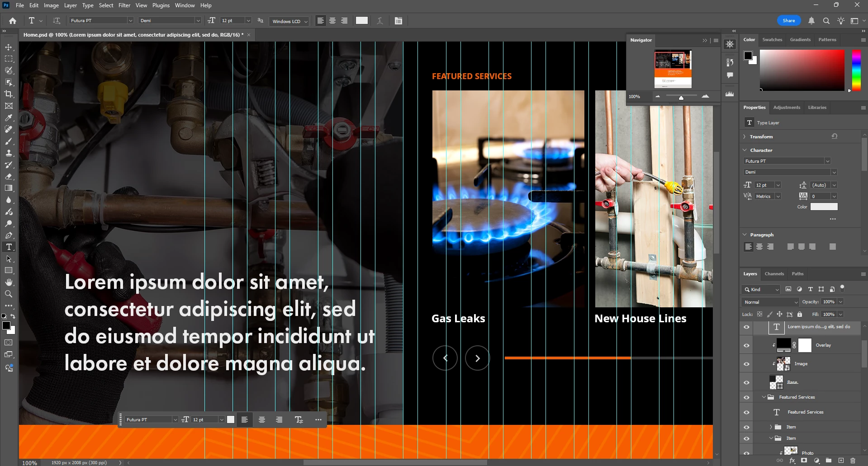Select the Rectangular Marquee tool
Screen dimensions: 868x466
pyautogui.click(x=9, y=59)
